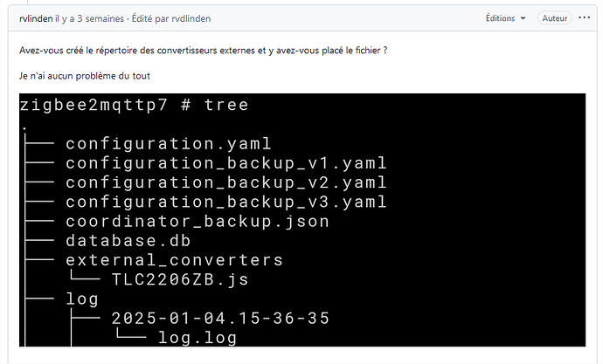Click configuration_backup_v1.yaml in the listing
This screenshot has width=603, height=364.
[x=225, y=163]
